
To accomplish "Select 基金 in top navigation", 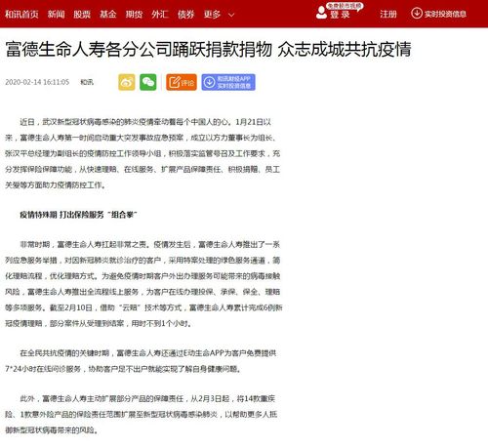I will coord(108,14).
